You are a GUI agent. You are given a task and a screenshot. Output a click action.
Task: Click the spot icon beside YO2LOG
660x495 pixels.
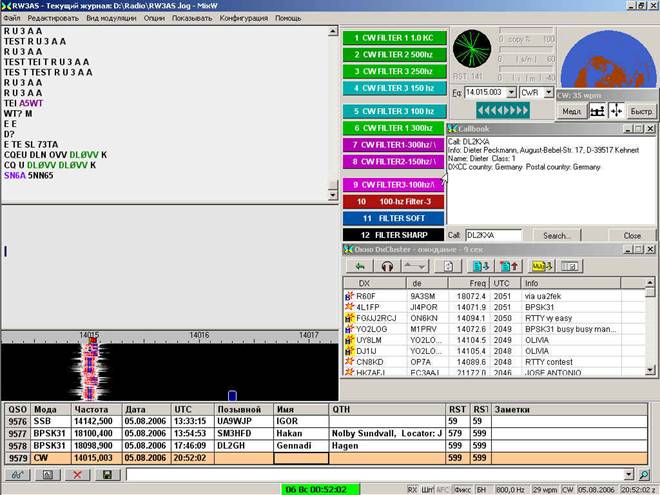(x=349, y=329)
